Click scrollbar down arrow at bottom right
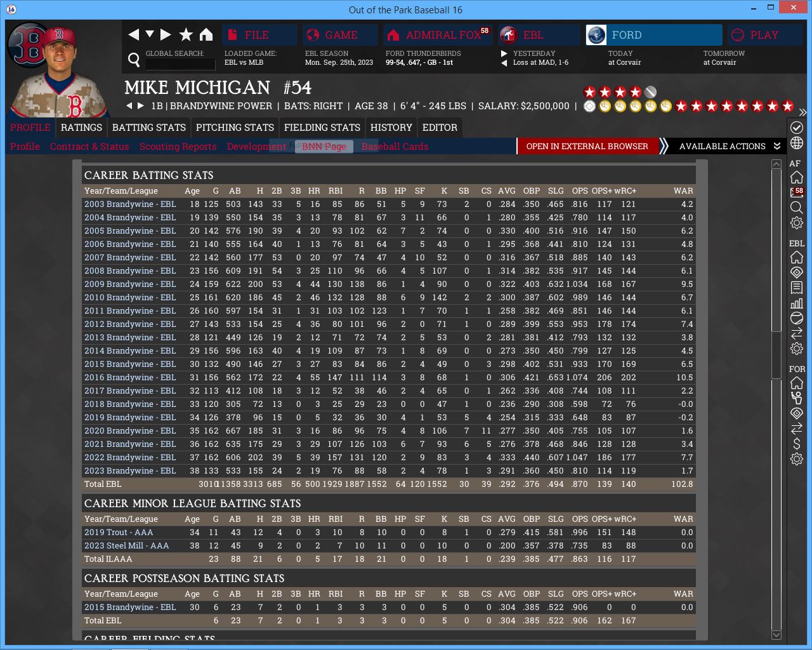Image resolution: width=812 pixels, height=650 pixels. (776, 635)
